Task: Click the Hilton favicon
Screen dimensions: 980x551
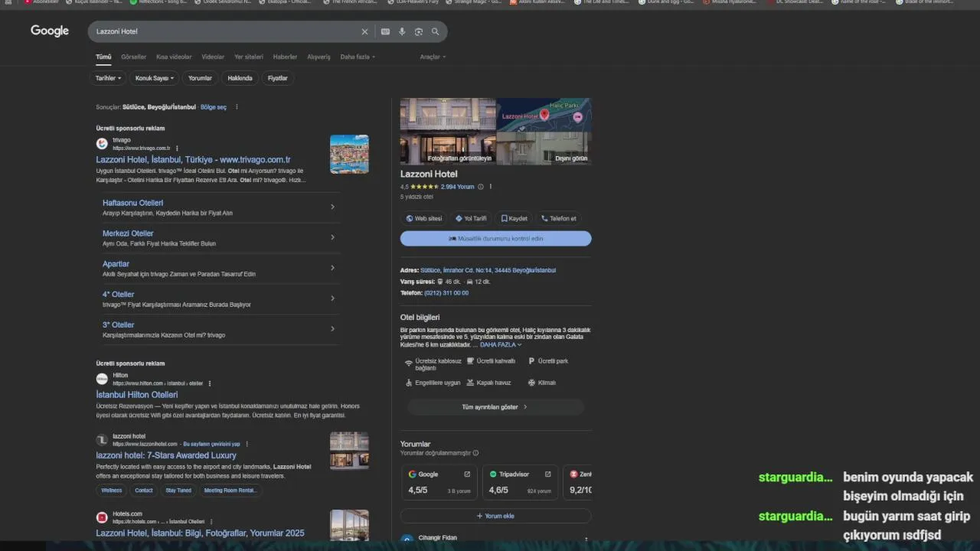Action: tap(102, 379)
